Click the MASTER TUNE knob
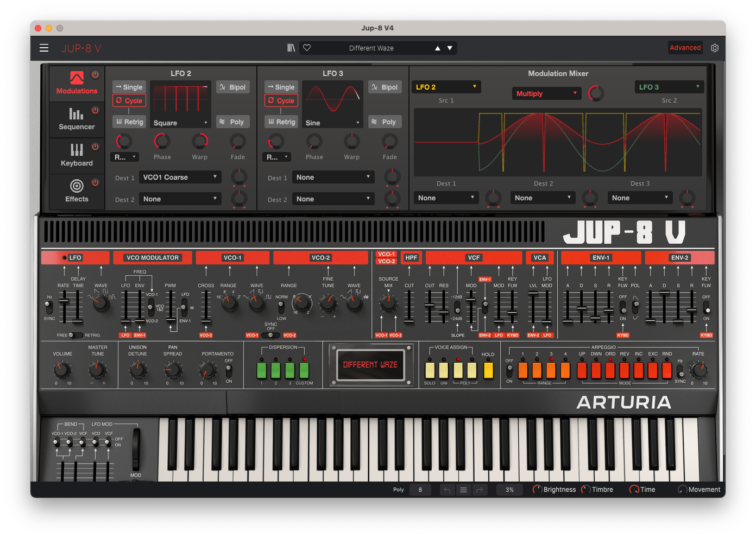 click(x=97, y=370)
